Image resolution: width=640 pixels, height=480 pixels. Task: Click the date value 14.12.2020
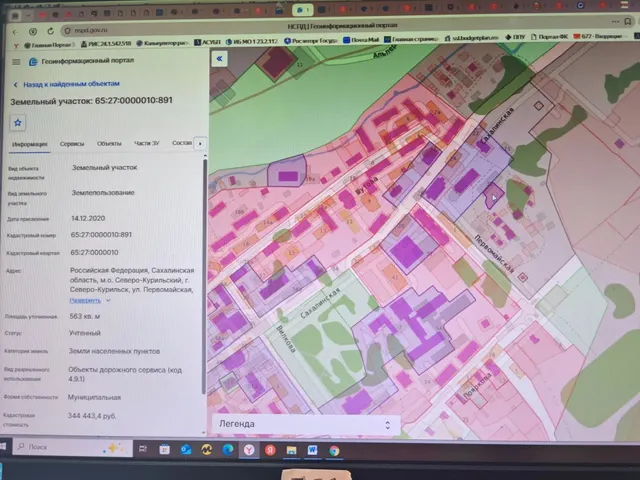[88, 218]
